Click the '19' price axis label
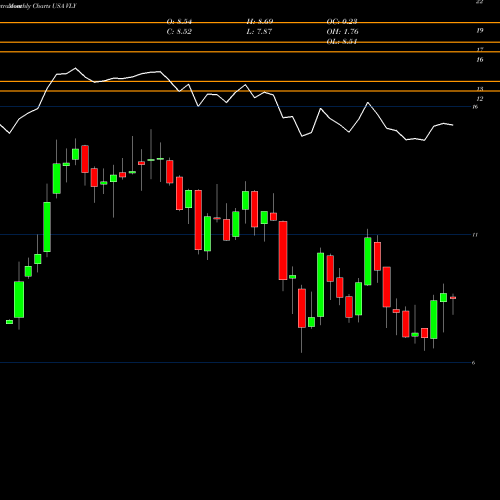The image size is (500, 500). [x=479, y=31]
